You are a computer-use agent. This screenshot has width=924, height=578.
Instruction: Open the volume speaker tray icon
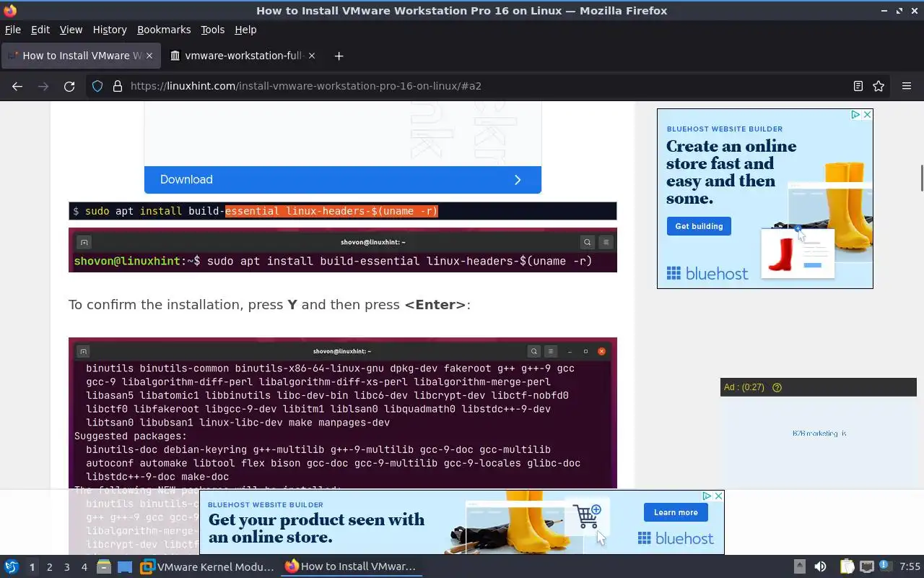820,567
